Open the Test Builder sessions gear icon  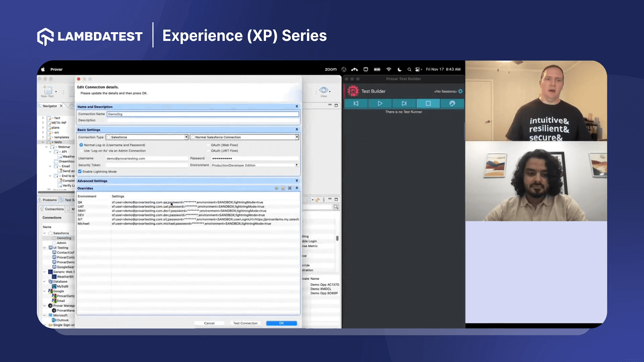pos(460,91)
